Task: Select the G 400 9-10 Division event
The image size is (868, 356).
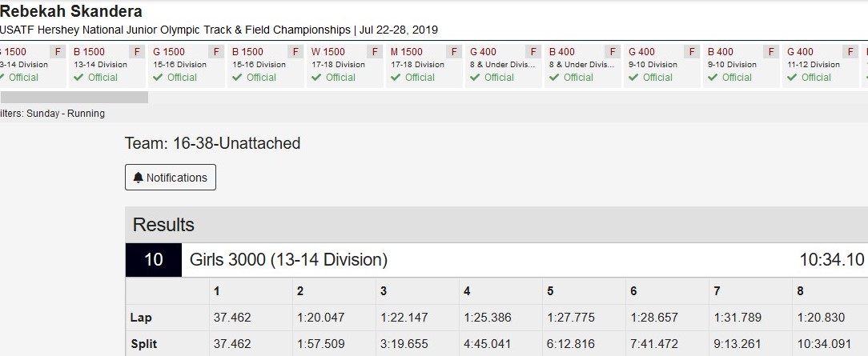Action: click(662, 66)
